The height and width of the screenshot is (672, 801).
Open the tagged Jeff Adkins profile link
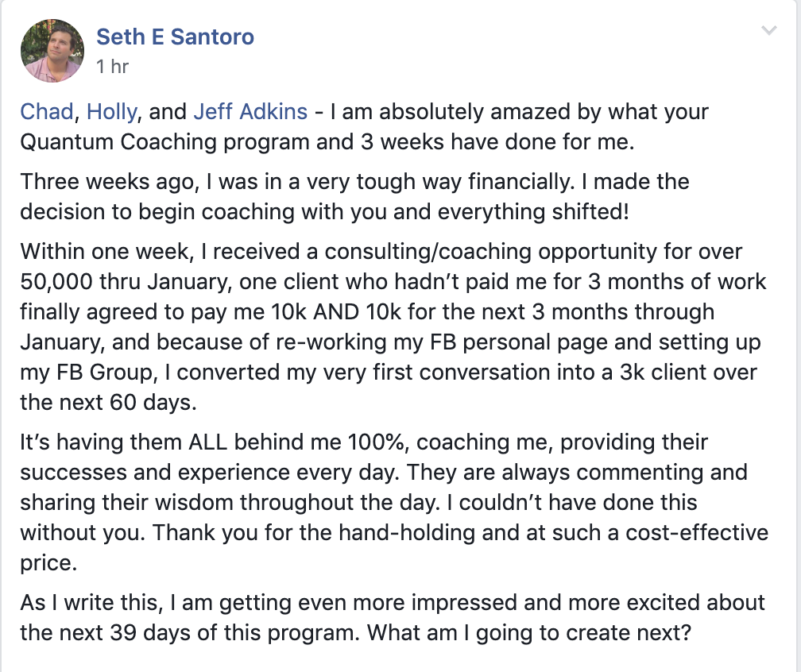click(250, 111)
